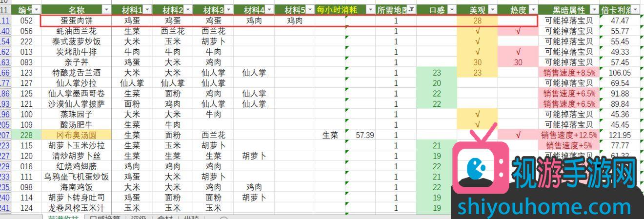Select the 菜谱收益 sheet tab
The image size is (644, 219).
tap(62, 217)
